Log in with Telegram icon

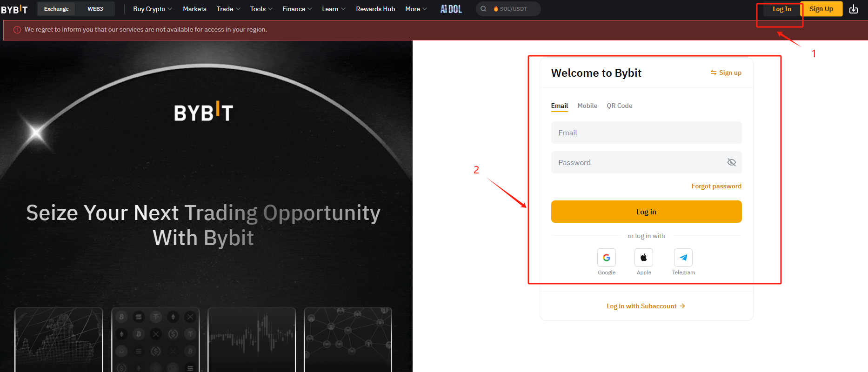click(683, 258)
